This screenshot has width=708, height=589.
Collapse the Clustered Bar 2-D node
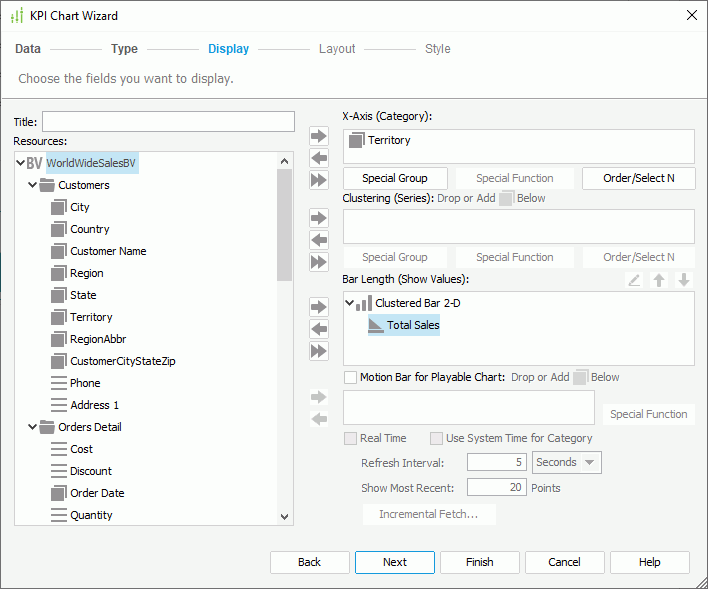click(x=349, y=303)
